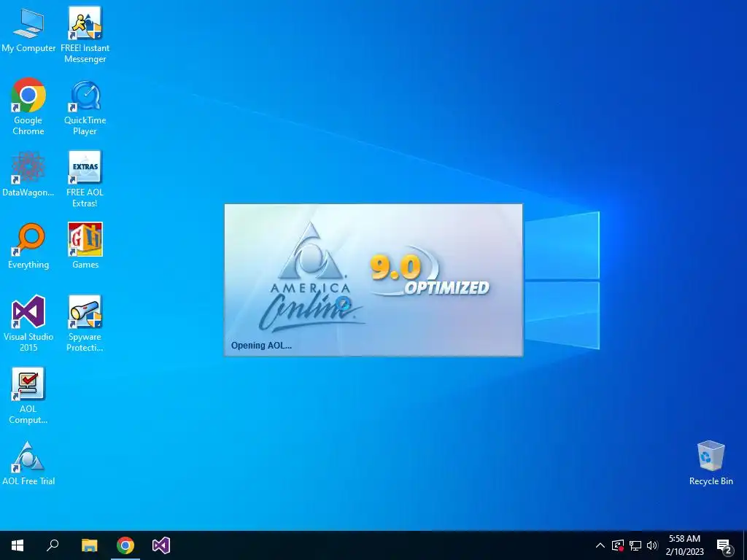Select the Recycle Bin icon

coord(711,463)
